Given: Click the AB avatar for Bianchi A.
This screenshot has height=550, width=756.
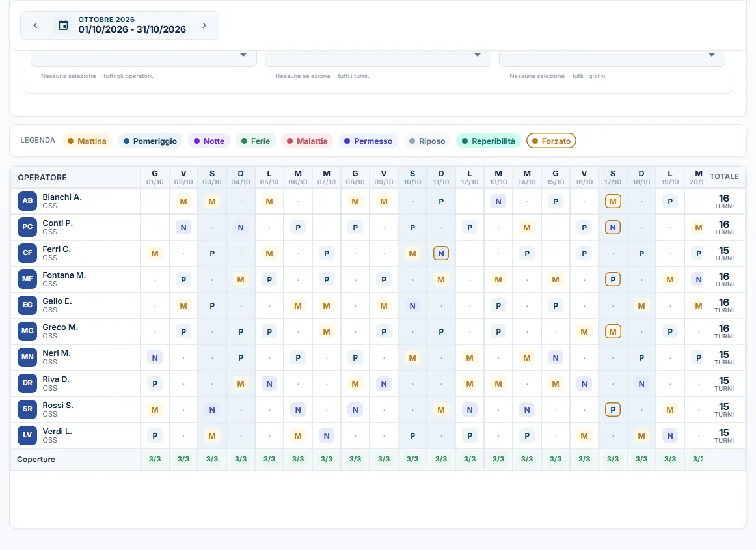Looking at the screenshot, I should [27, 201].
